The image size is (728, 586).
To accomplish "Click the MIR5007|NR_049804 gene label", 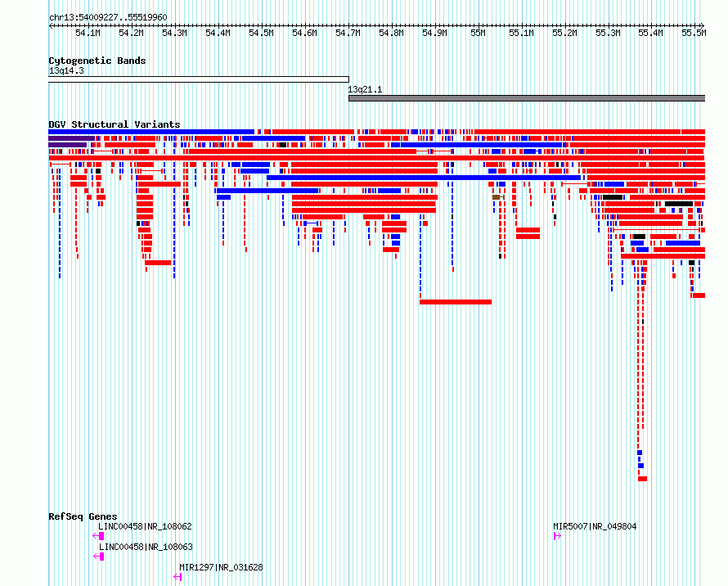I will point(595,526).
